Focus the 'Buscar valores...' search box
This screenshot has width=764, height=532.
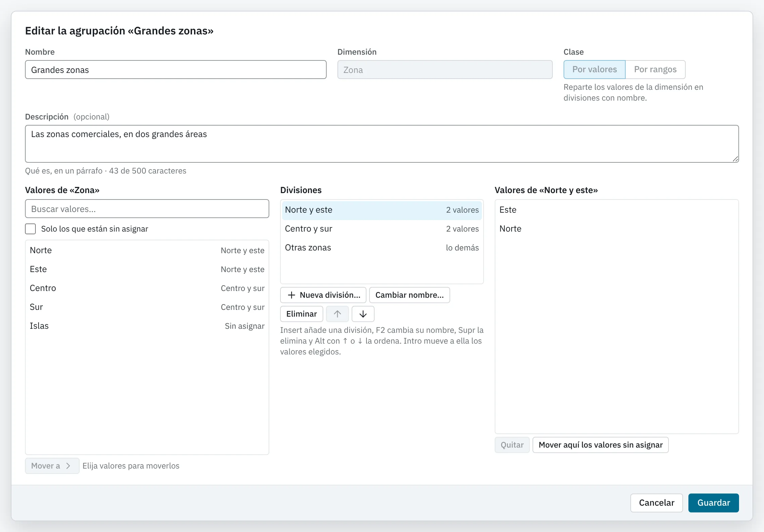click(x=147, y=209)
